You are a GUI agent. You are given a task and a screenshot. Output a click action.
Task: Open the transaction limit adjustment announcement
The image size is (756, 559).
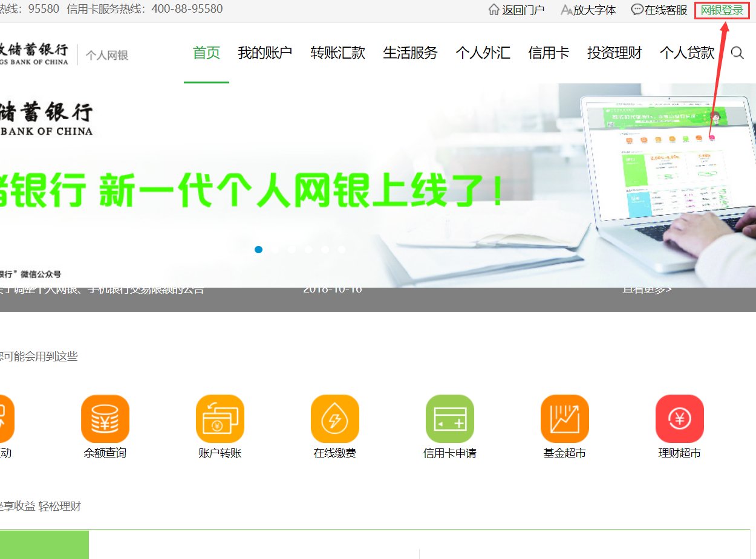click(x=103, y=289)
